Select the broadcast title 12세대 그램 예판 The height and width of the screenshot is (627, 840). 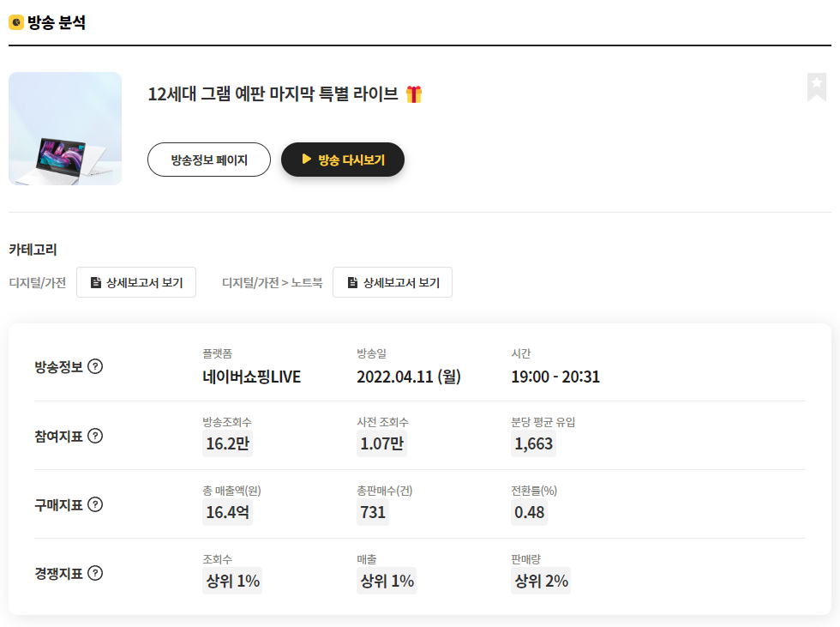tap(273, 94)
